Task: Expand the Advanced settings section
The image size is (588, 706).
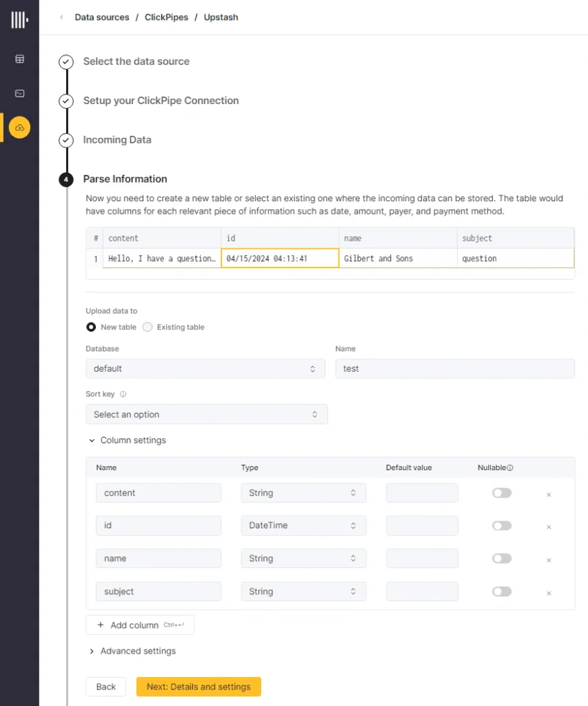Action: tap(132, 651)
